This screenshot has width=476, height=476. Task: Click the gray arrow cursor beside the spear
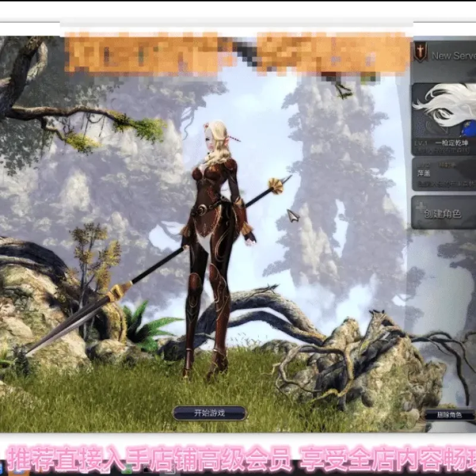293,215
